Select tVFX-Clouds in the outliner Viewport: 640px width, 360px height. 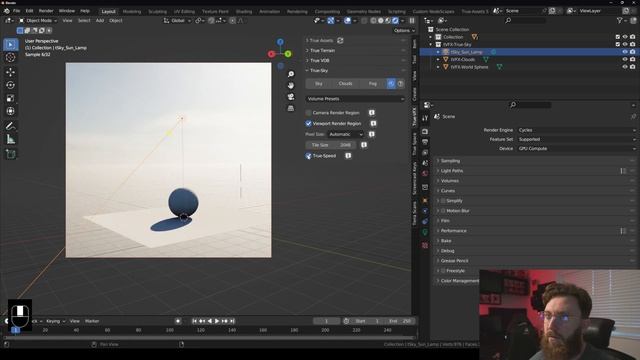(462, 60)
